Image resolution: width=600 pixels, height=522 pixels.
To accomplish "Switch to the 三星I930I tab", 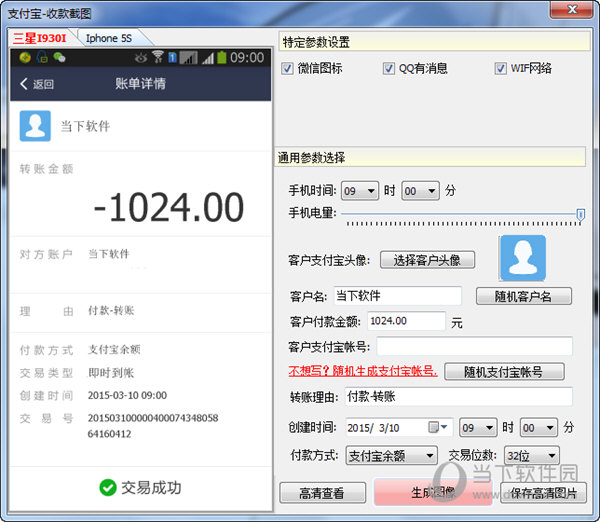I will tap(39, 38).
